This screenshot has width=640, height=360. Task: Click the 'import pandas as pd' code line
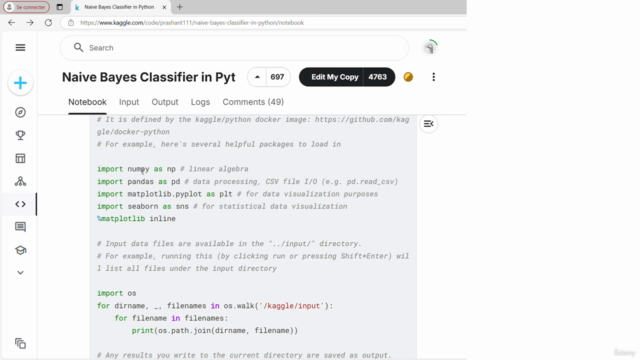247,182
